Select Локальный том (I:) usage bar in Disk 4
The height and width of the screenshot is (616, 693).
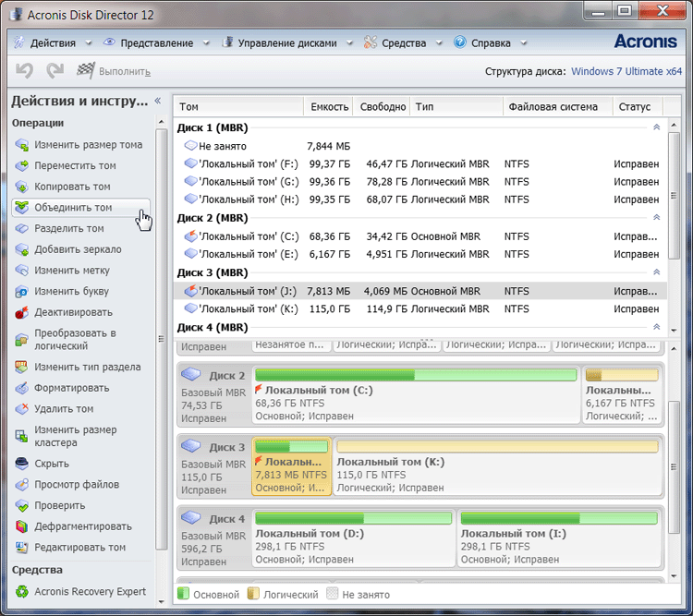pyautogui.click(x=559, y=518)
